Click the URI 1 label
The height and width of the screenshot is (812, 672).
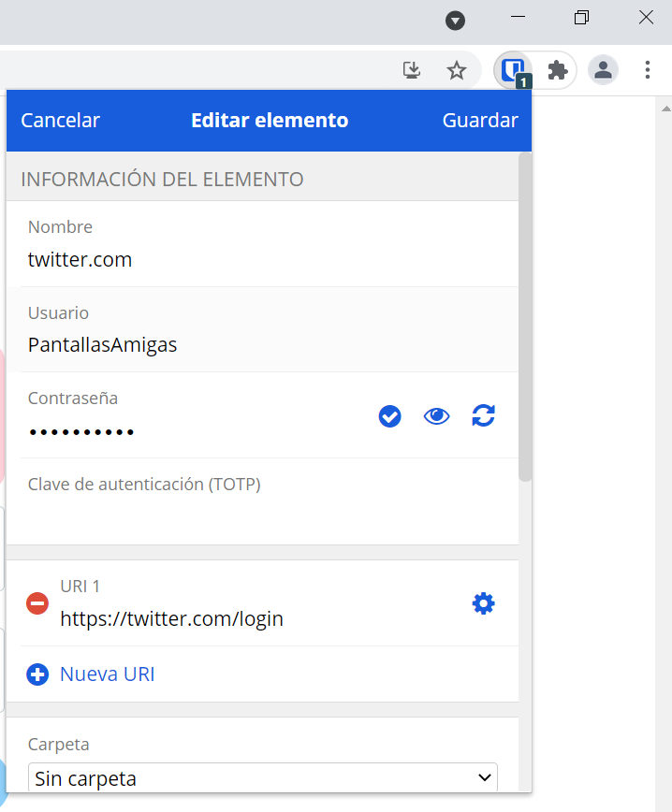point(80,587)
